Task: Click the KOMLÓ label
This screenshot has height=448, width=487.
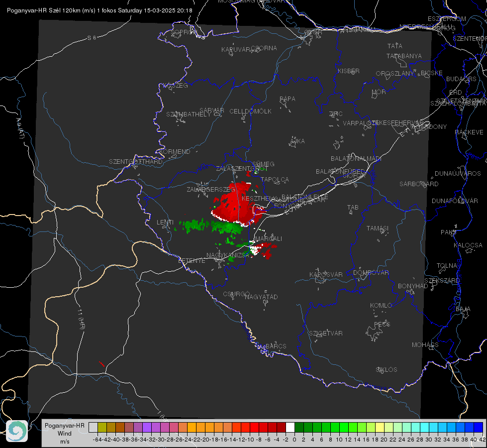Action: (x=381, y=306)
